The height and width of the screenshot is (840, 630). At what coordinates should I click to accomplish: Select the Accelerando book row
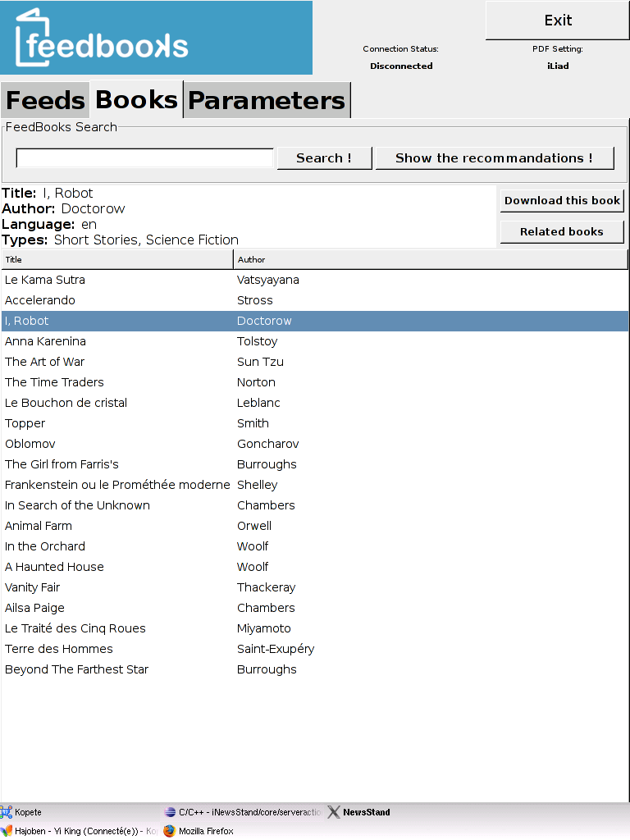314,300
